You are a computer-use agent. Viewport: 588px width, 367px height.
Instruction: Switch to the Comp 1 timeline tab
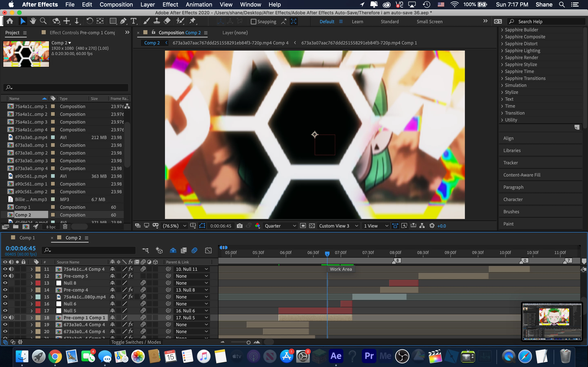(27, 238)
